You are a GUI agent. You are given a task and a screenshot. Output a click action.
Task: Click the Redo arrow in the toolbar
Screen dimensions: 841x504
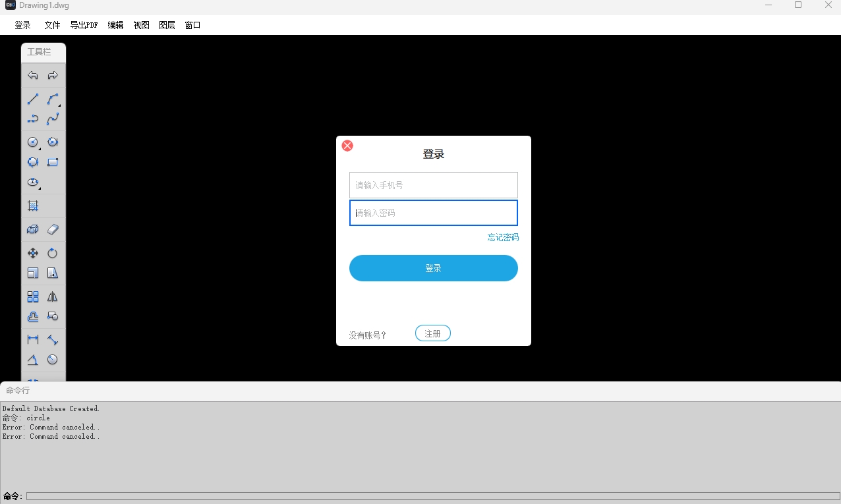click(52, 75)
